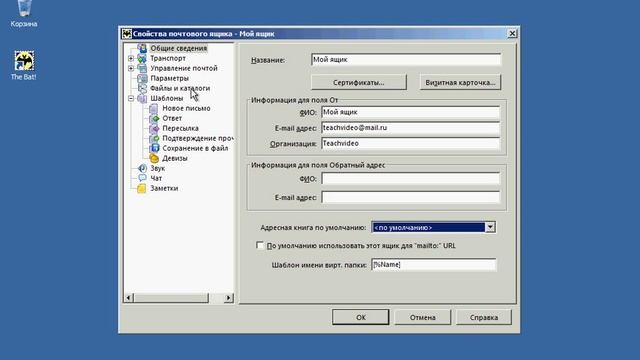This screenshot has height=360, width=640.
Task: Click the Шаблоны tree icon
Action: (x=142, y=98)
